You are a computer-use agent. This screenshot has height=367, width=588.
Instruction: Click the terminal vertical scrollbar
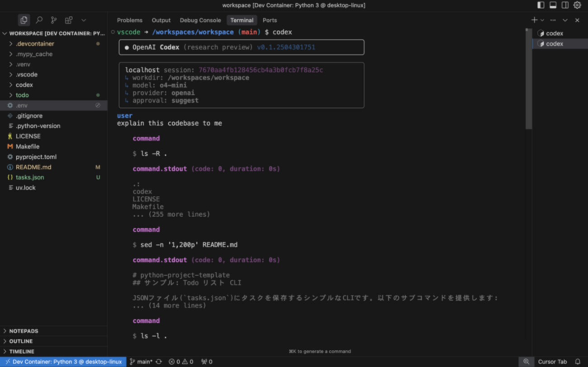528,79
